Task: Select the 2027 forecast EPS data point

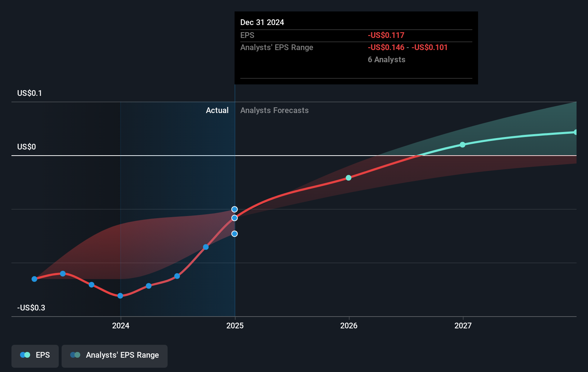Action: 463,145
